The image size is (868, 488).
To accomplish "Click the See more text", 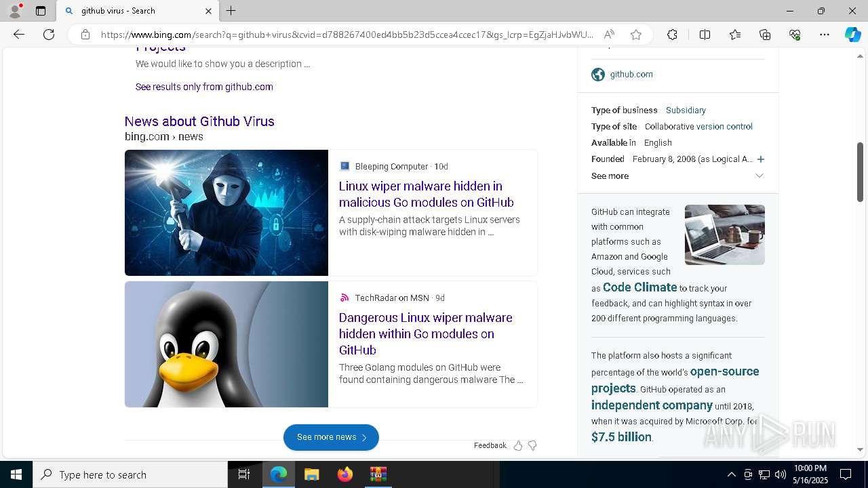I will [610, 176].
